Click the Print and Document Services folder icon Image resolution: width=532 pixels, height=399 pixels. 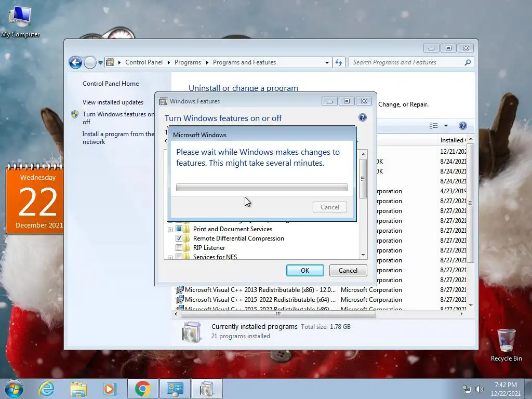point(187,229)
